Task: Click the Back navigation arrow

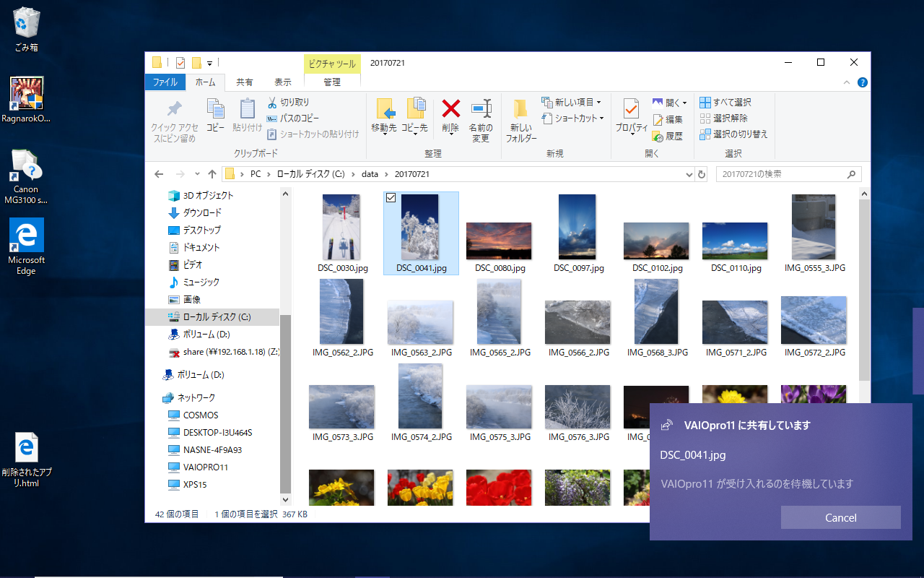Action: pyautogui.click(x=159, y=174)
